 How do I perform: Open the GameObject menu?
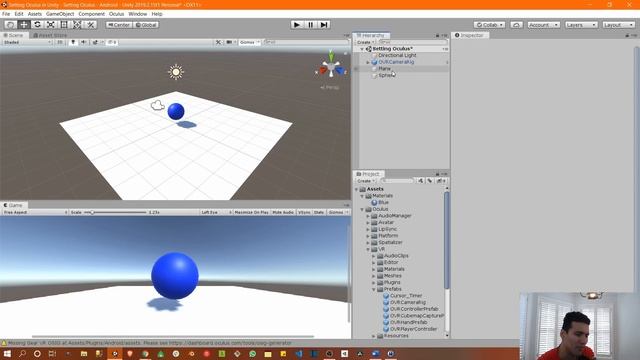(60, 14)
